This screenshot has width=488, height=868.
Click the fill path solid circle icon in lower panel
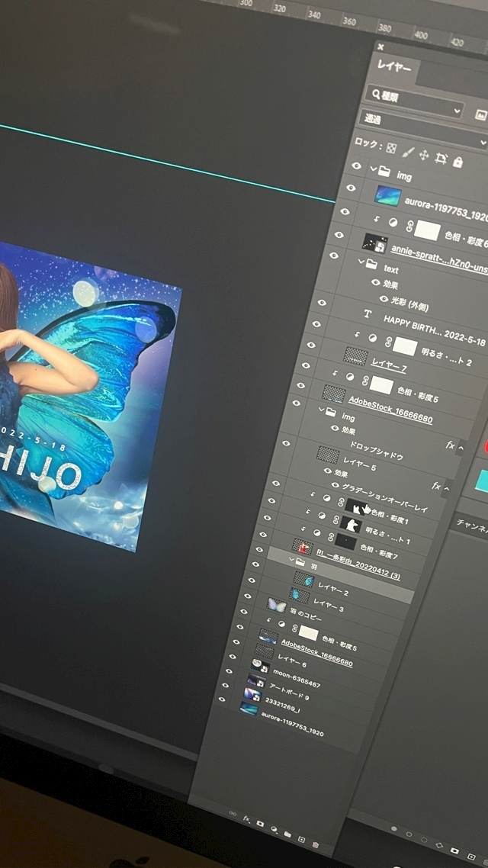click(394, 828)
